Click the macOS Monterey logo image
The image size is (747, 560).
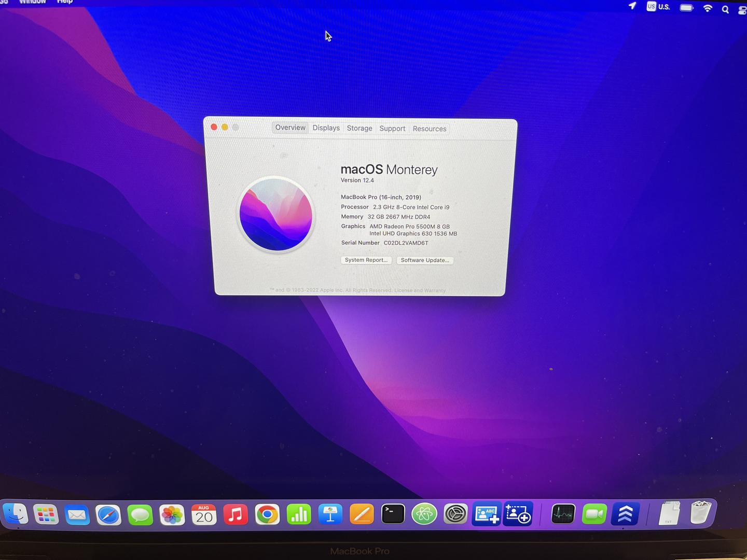pyautogui.click(x=276, y=214)
